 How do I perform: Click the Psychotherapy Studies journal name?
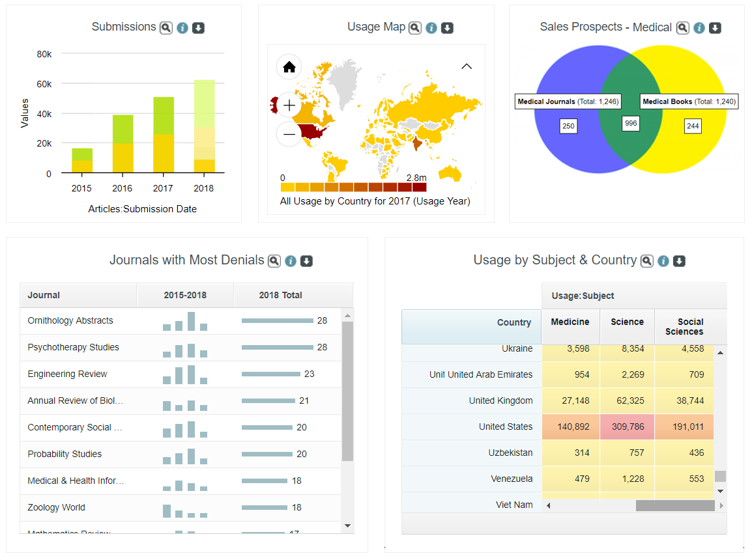73,347
